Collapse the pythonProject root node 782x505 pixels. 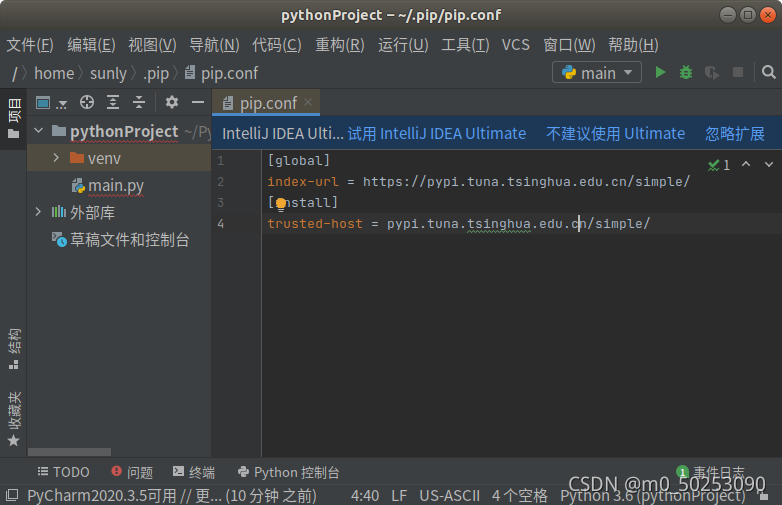click(x=38, y=131)
